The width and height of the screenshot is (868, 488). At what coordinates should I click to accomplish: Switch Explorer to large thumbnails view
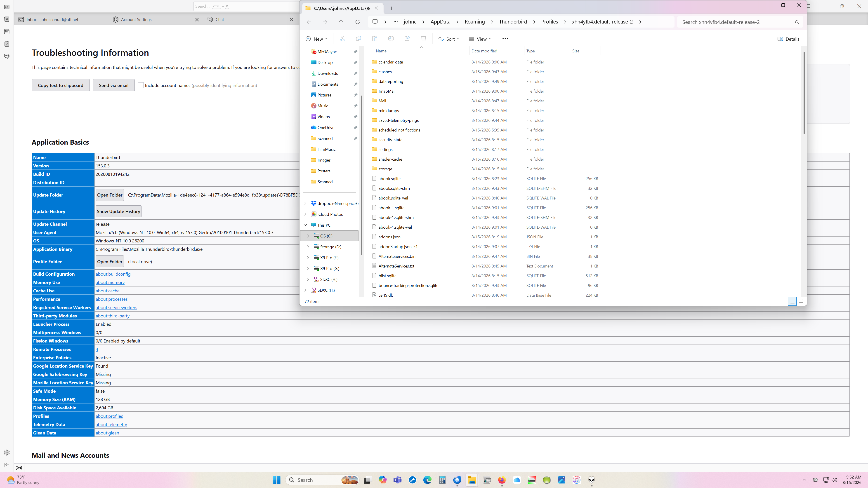(801, 301)
